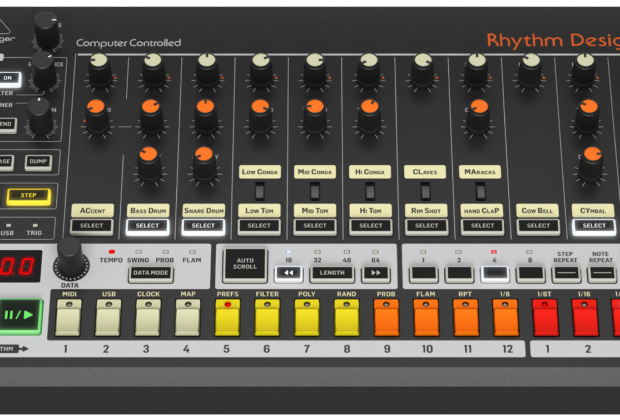Hit yellow step key 5 labeled PREFS

click(x=227, y=318)
